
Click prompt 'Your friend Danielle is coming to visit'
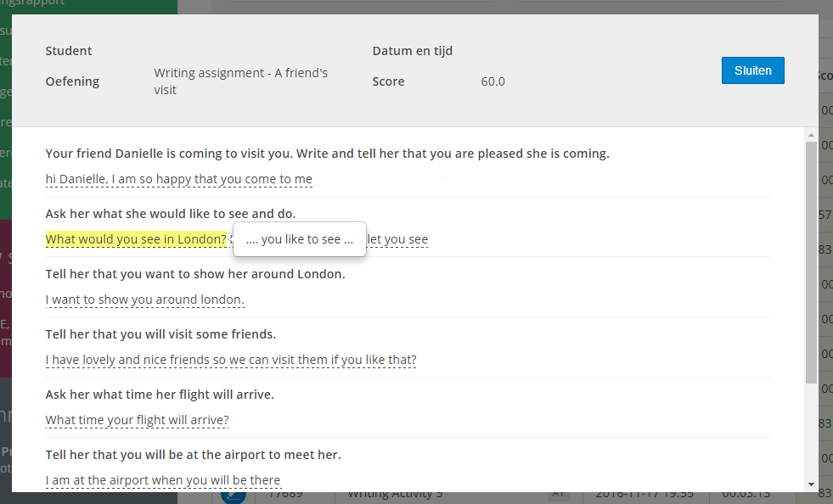[327, 154]
